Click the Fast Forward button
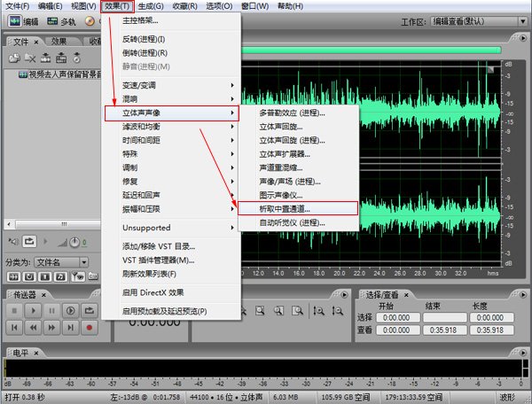Screen dimensions: 532x404 pyautogui.click(x=51, y=328)
